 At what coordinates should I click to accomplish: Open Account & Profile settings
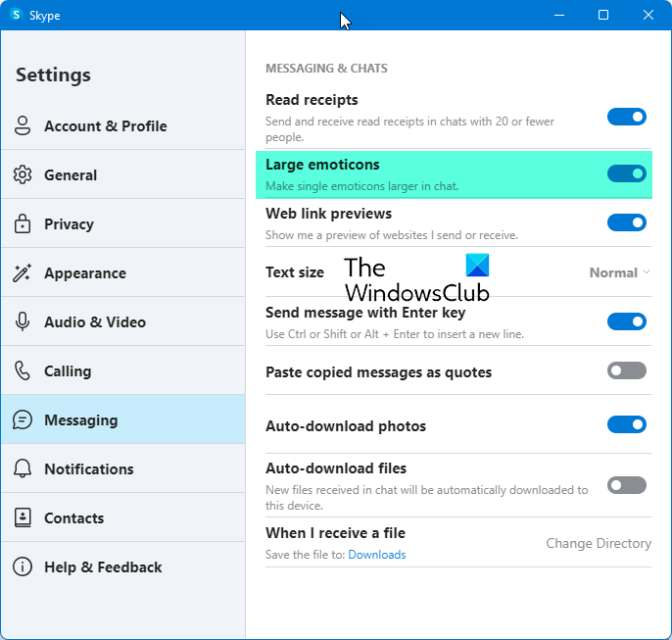[123, 125]
